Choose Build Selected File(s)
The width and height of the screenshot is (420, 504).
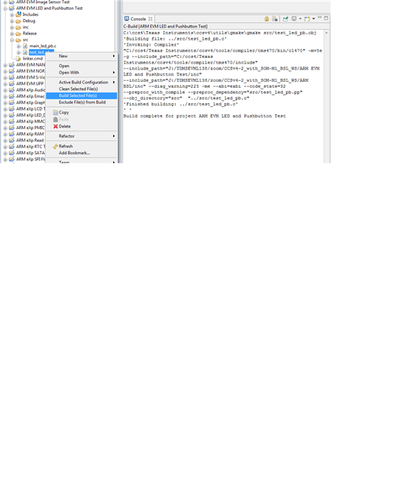coord(82,95)
